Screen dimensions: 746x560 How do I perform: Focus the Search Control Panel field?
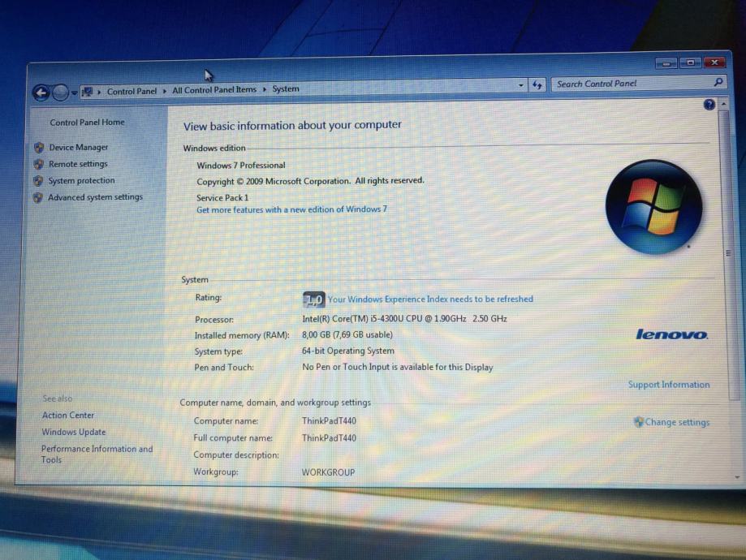637,84
